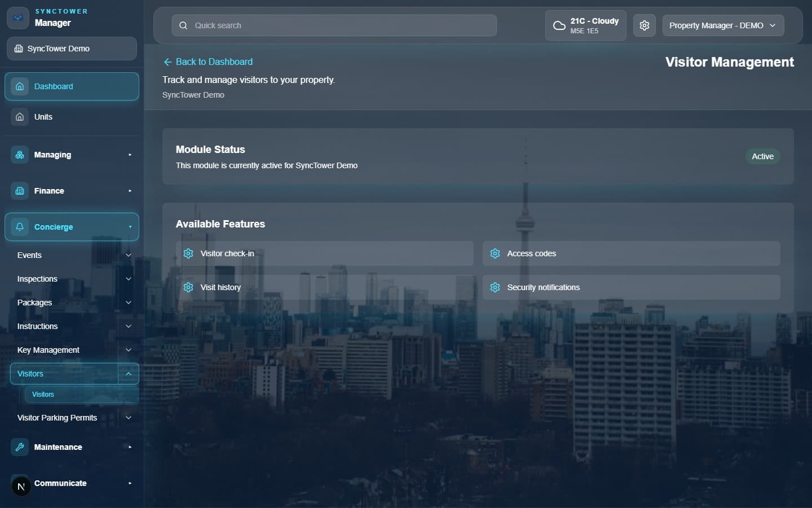Click the gear icon next to Visitor check-in
Viewport: 812px width, 508px height.
[x=188, y=253]
